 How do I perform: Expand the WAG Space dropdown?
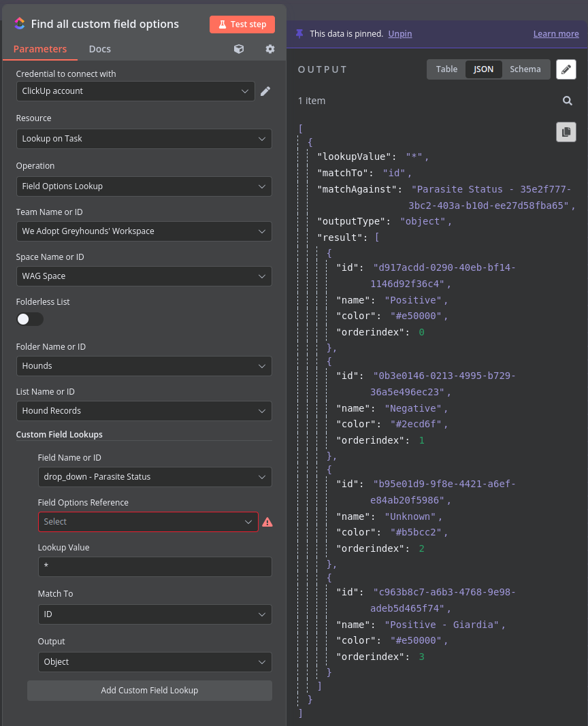(x=144, y=276)
